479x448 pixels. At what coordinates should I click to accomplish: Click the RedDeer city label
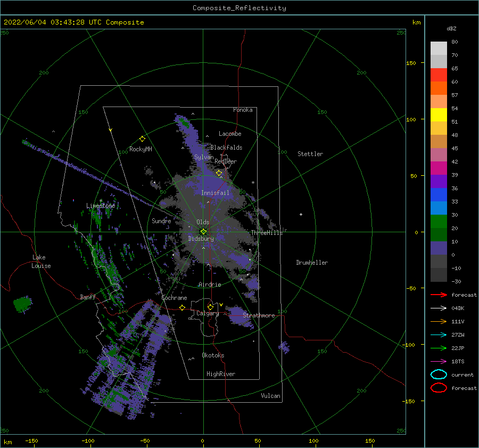(226, 161)
